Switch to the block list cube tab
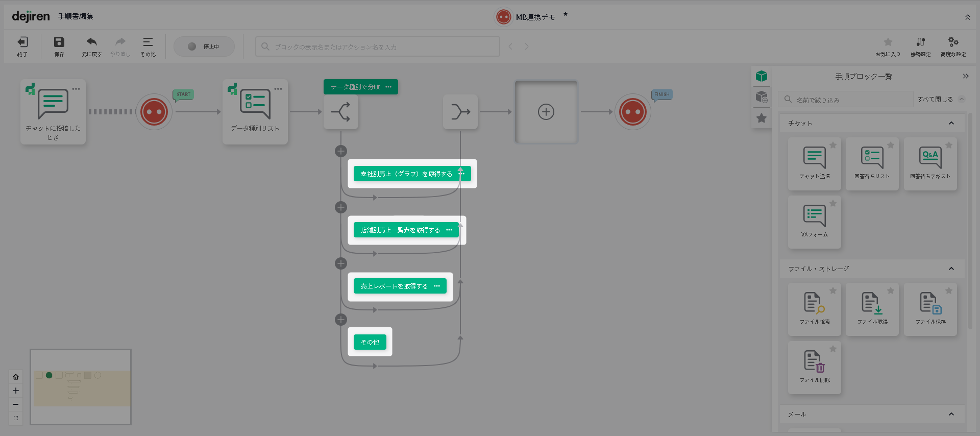Screen dimensions: 980x436 762,76
